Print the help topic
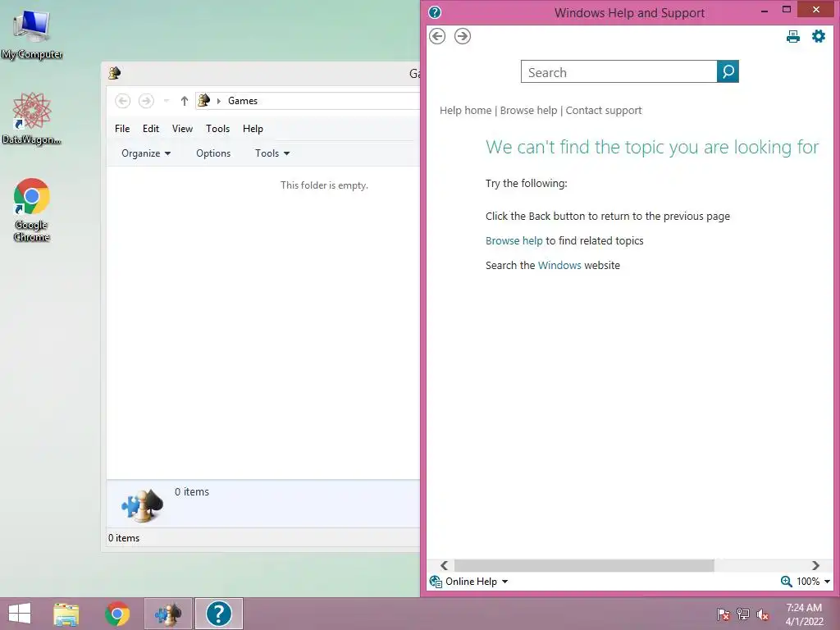The height and width of the screenshot is (630, 840). coord(793,36)
